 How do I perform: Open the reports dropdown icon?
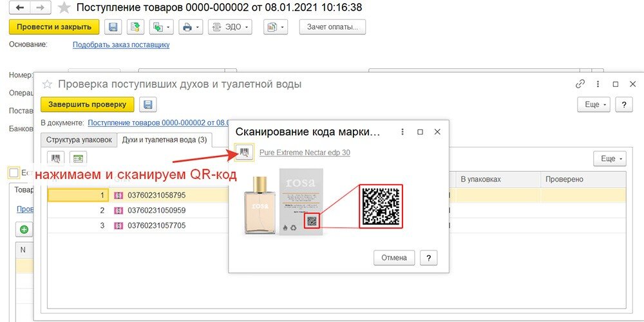276,27
